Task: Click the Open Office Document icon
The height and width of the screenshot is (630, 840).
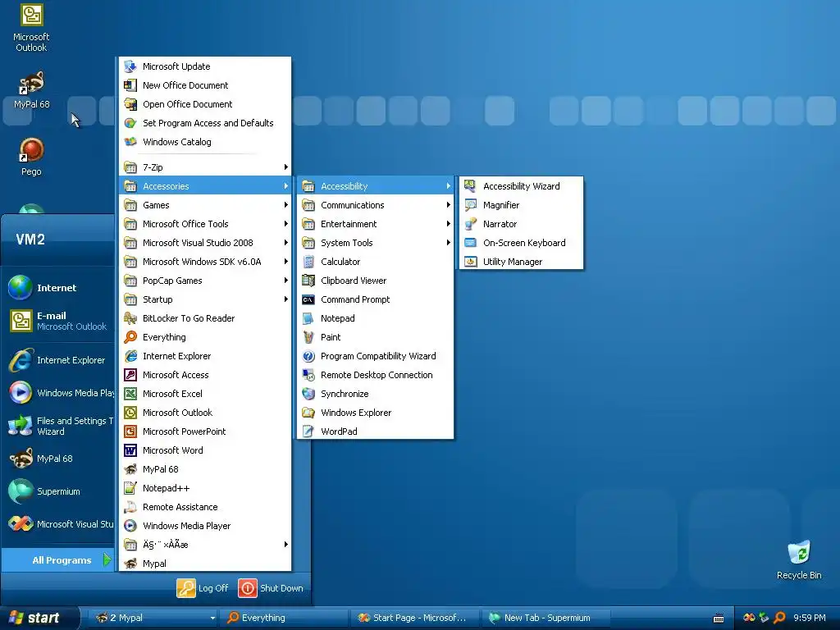Action: (130, 104)
